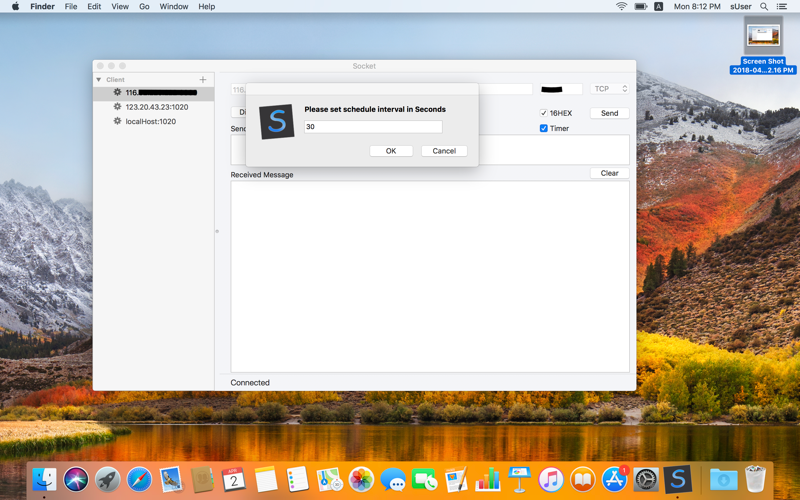Open iTunes from the Dock
This screenshot has height=500, width=800.
tap(550, 480)
